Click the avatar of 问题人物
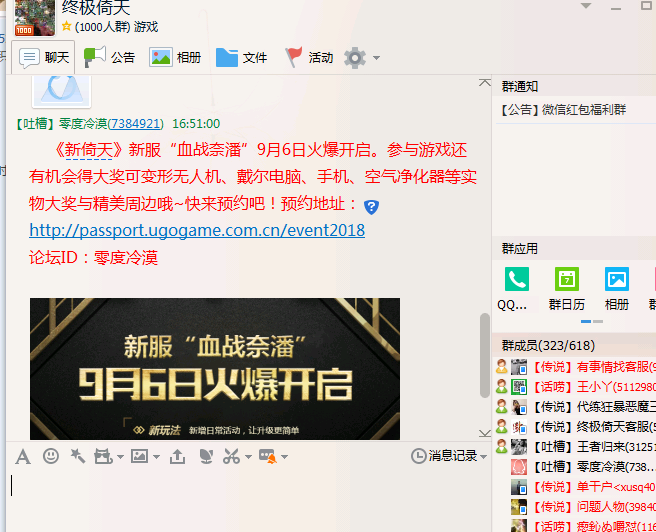 point(519,507)
